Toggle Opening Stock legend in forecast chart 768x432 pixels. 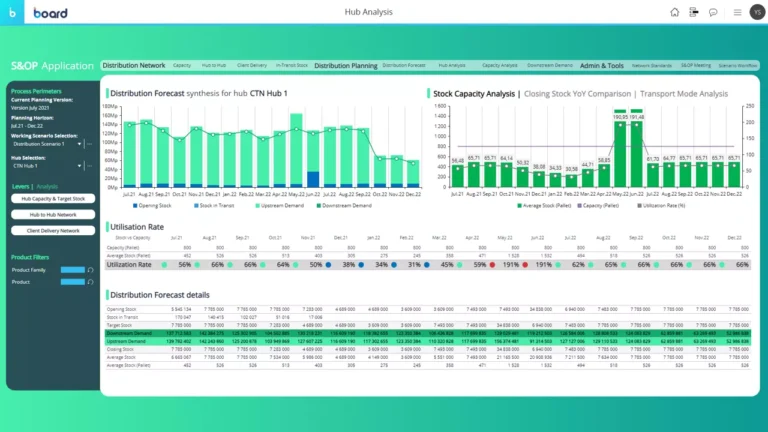pos(152,205)
